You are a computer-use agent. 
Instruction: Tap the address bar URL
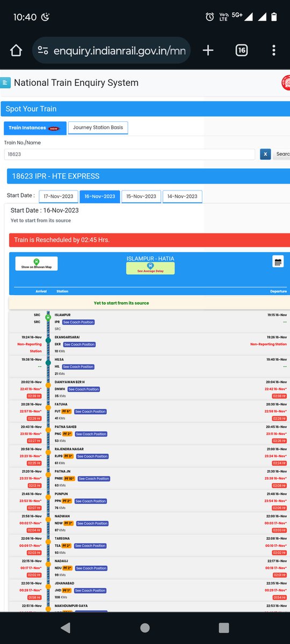click(x=119, y=50)
